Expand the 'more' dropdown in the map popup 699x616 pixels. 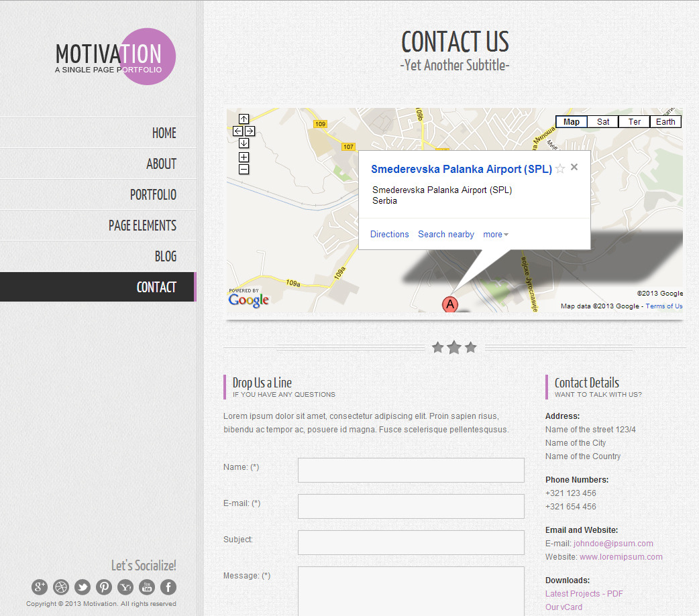coord(495,234)
